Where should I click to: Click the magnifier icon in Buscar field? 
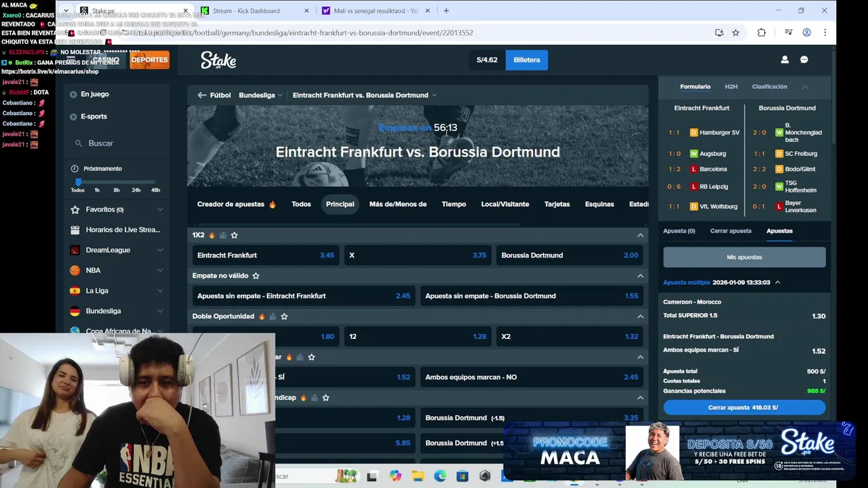79,144
